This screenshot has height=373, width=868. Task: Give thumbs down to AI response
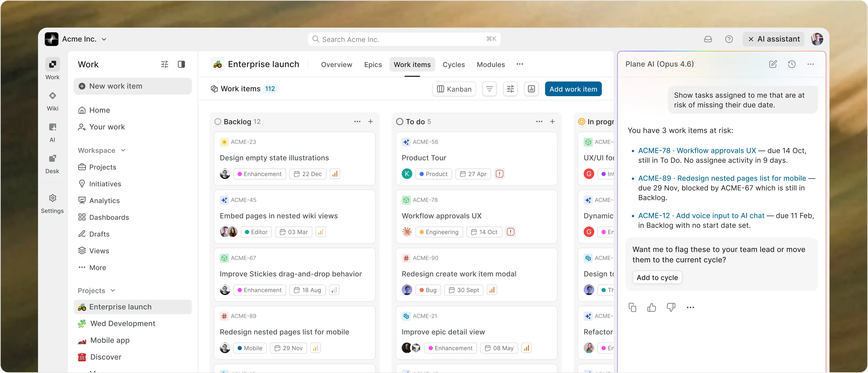671,307
